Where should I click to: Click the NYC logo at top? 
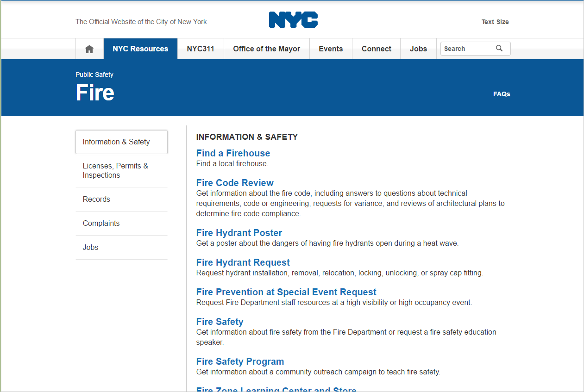(293, 20)
